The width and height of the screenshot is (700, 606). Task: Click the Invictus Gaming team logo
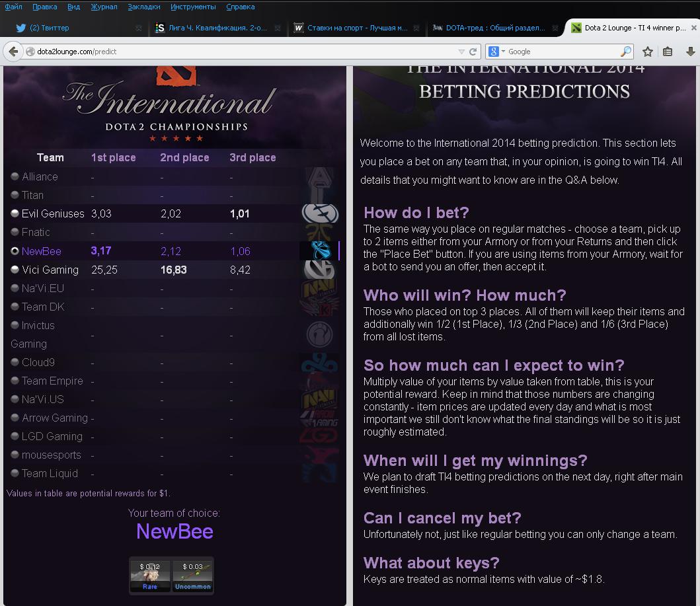[x=320, y=334]
